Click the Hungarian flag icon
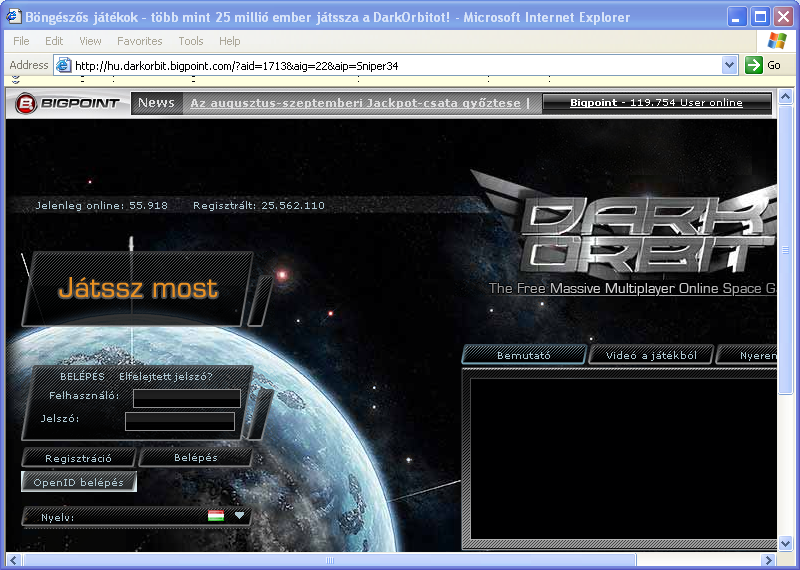Image resolution: width=800 pixels, height=570 pixels. pos(216,516)
